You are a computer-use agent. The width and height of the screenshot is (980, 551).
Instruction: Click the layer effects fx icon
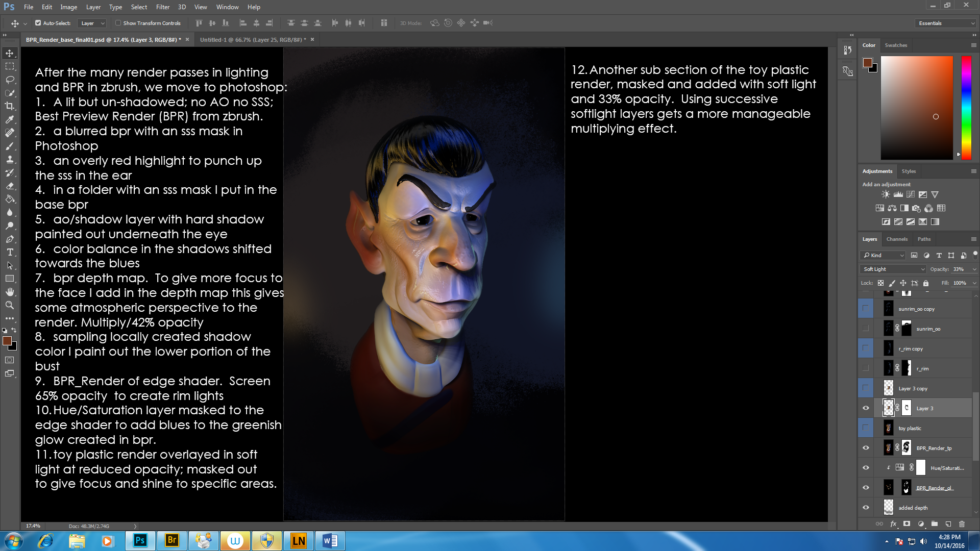[893, 524]
